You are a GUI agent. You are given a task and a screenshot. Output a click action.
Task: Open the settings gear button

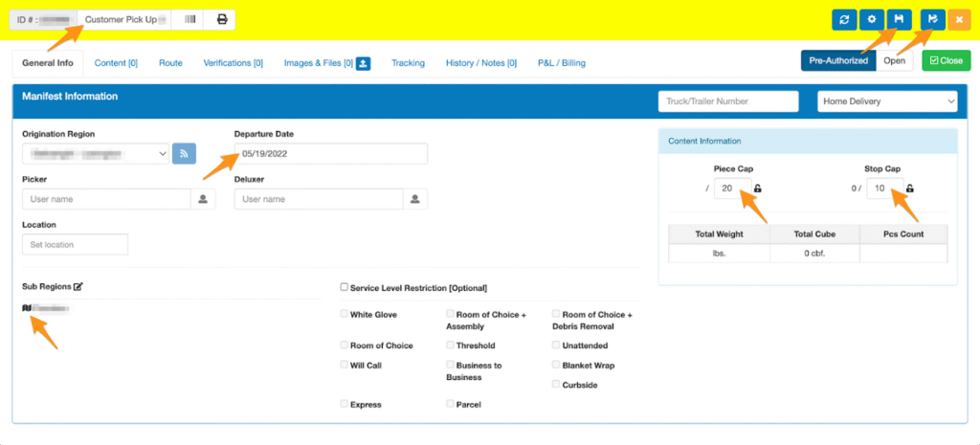click(872, 19)
